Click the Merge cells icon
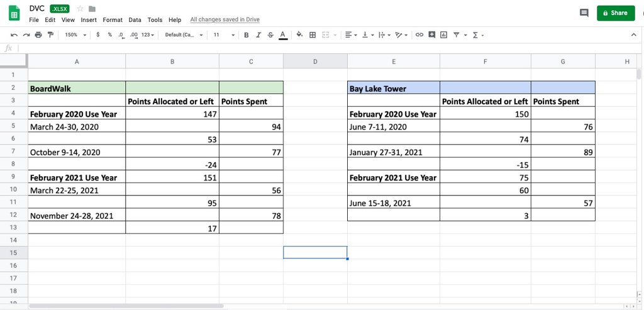Image resolution: width=644 pixels, height=310 pixels. (325, 35)
